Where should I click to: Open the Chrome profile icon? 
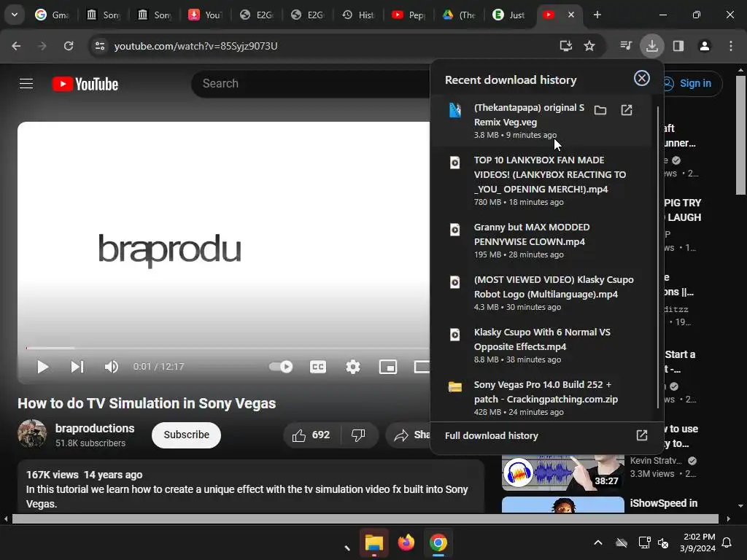pyautogui.click(x=705, y=46)
